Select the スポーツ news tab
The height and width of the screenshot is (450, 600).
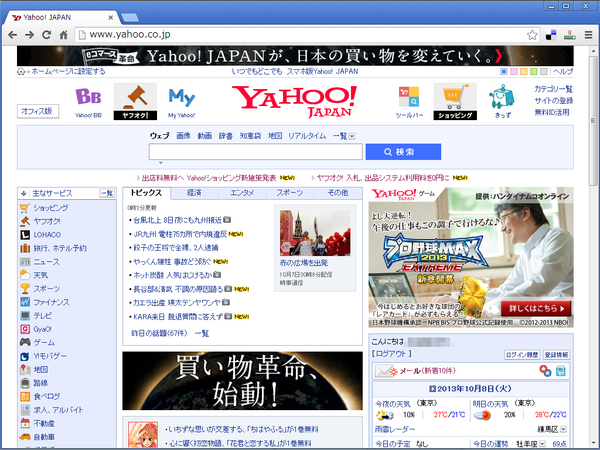pos(290,192)
